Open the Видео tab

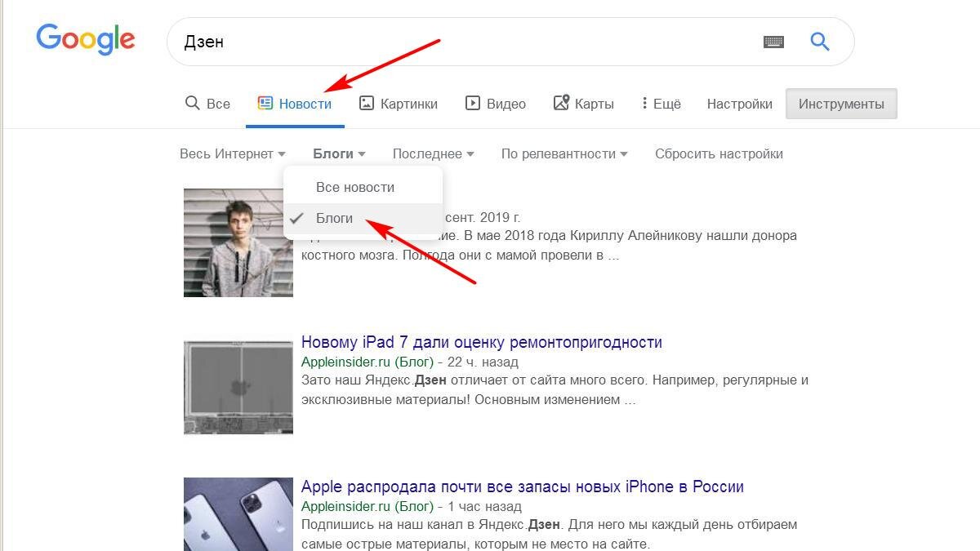[x=496, y=104]
